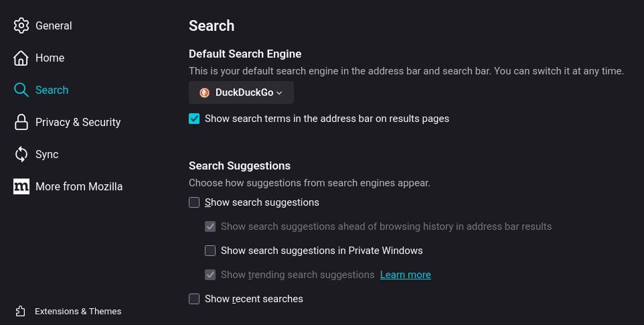The image size is (644, 325).
Task: Click the Search magnifier icon in sidebar
Action: click(21, 90)
